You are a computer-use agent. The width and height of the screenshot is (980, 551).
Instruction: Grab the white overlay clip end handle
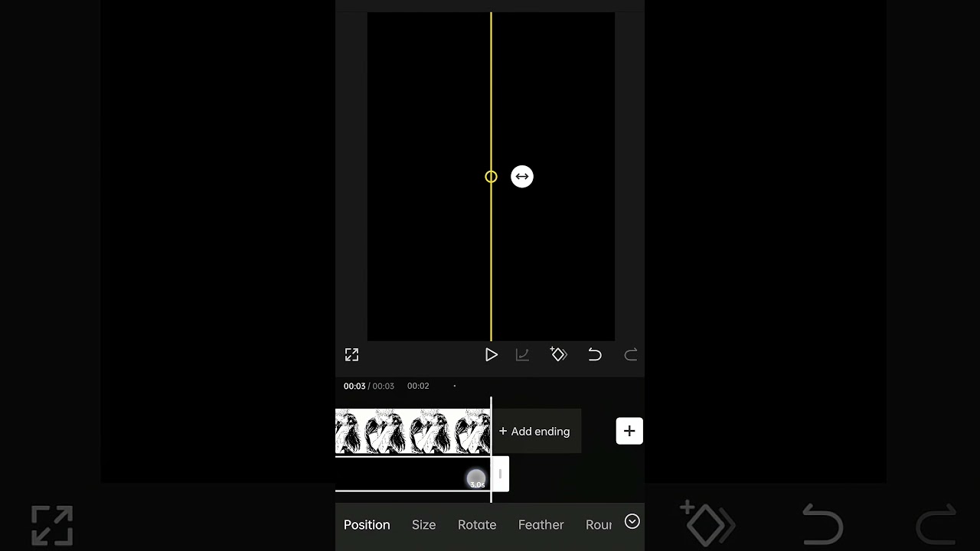(x=500, y=474)
